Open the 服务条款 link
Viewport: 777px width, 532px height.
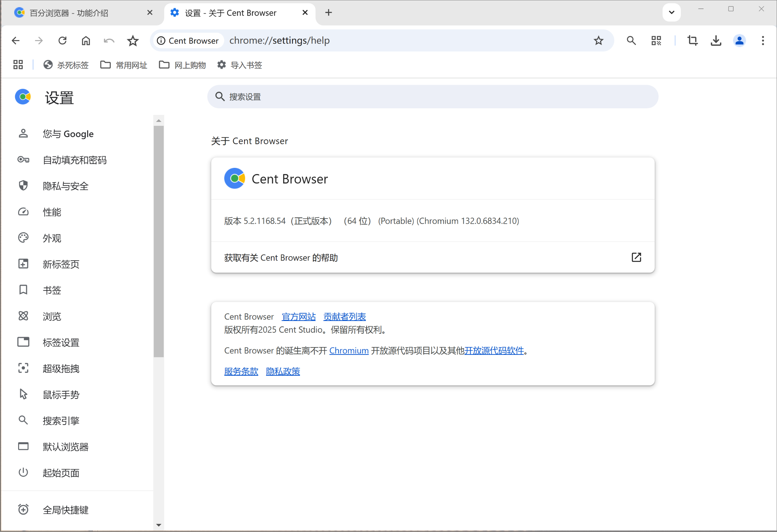[241, 371]
